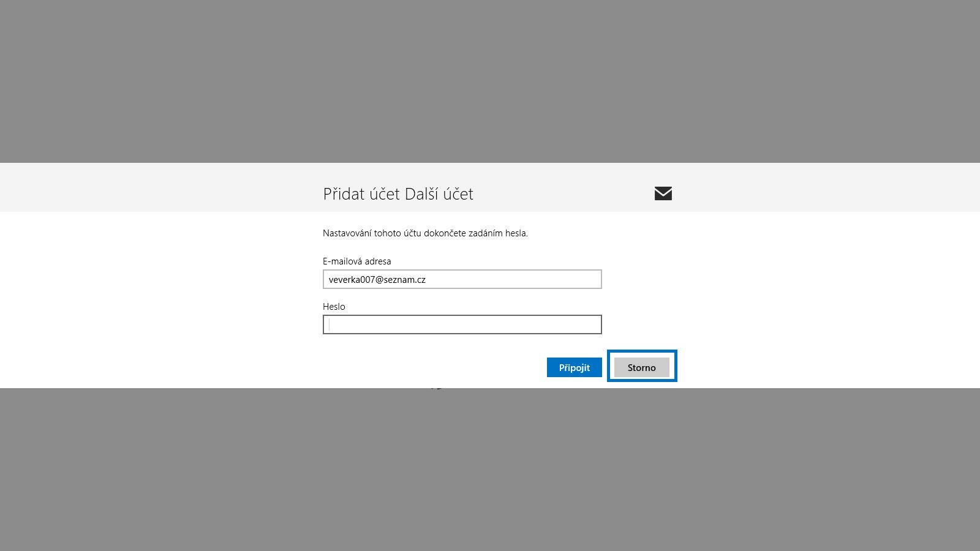The width and height of the screenshot is (980, 551).
Task: Focus the empty Heslo password field
Action: coord(462,324)
